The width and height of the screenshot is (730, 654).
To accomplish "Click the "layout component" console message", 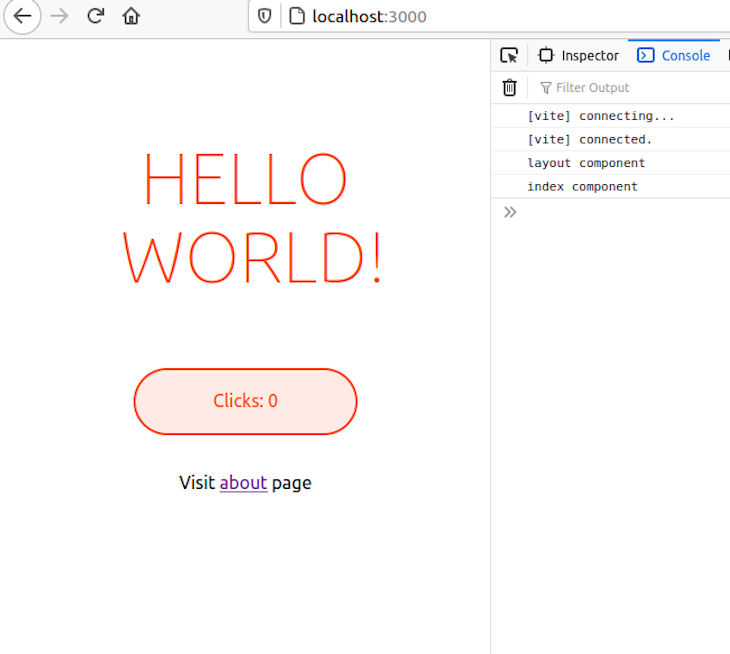I will [586, 163].
